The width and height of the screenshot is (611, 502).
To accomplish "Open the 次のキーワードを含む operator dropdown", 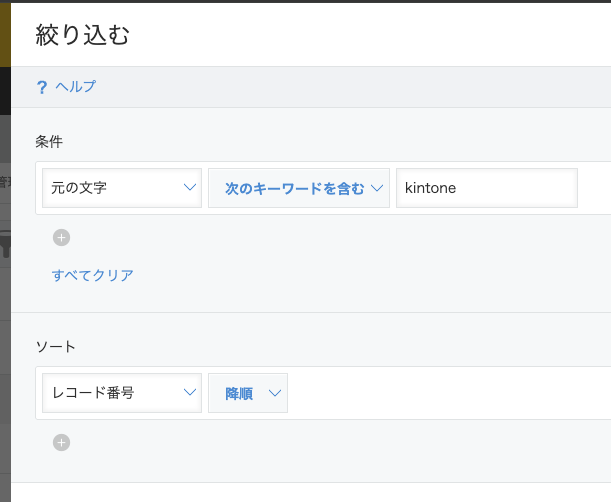I will click(299, 188).
